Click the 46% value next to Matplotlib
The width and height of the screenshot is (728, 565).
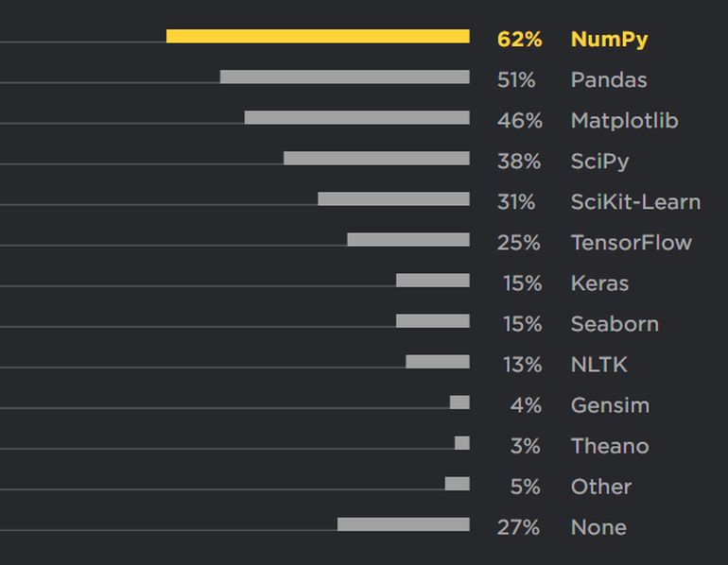pos(519,121)
